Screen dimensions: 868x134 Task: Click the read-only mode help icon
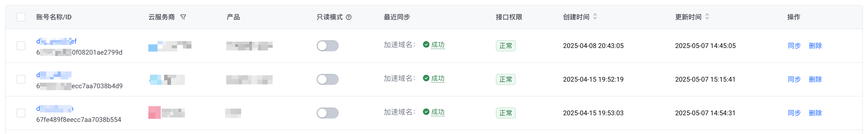pos(349,17)
